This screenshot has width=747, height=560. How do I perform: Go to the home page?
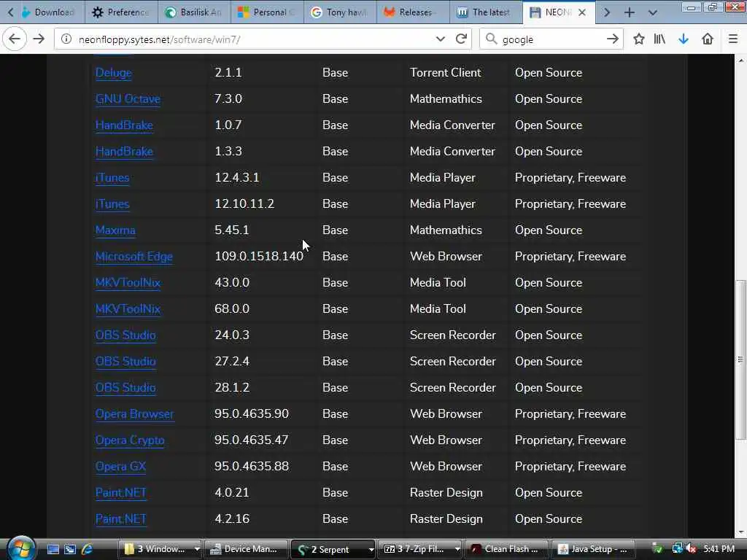coord(708,39)
